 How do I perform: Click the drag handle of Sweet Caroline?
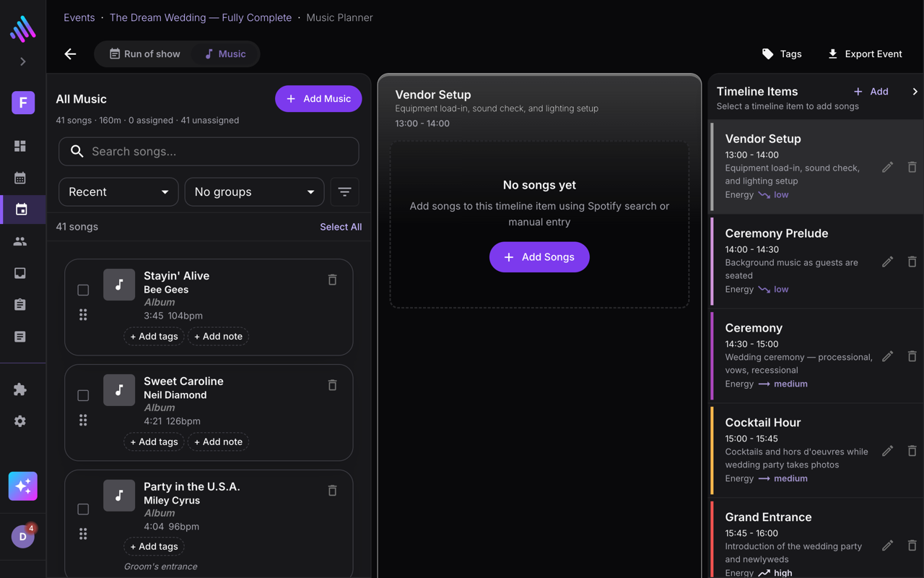coord(83,420)
